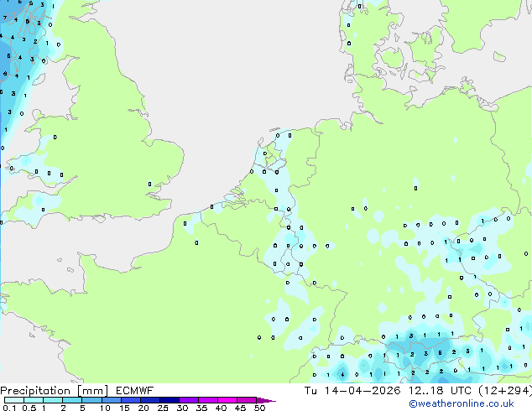This screenshot has width=532, height=411.
Task: Pick the 25–30 mm legend color swatch
Action: (x=170, y=400)
